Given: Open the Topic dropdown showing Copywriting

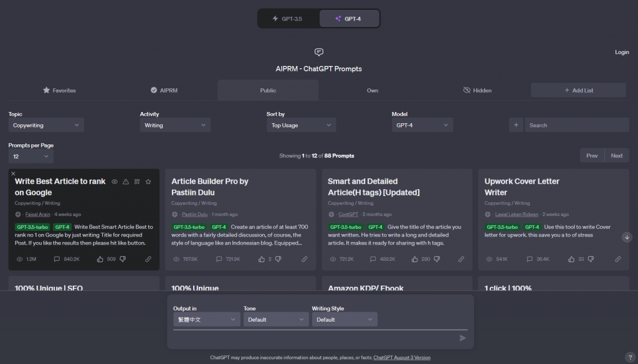Looking at the screenshot, I should point(46,125).
